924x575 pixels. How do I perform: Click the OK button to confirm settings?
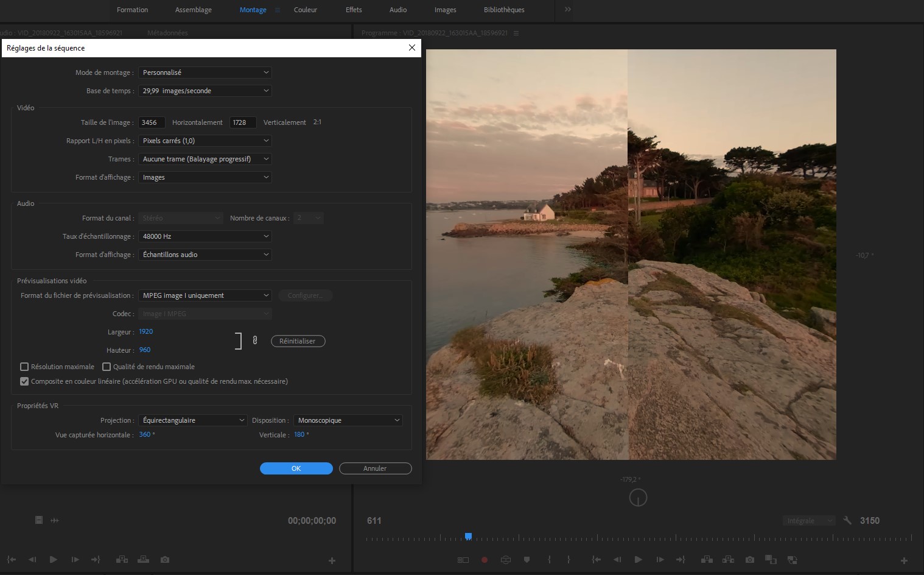click(x=296, y=468)
